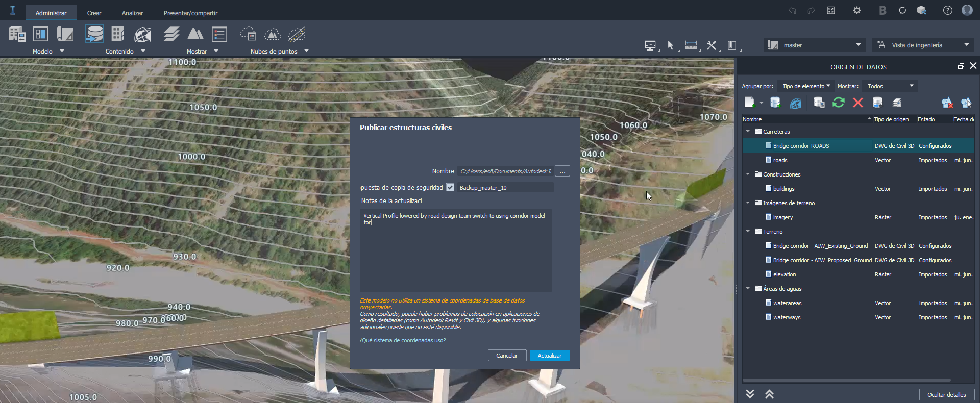Click the measure ruler tool
Screen dimensions: 980x403
pyautogui.click(x=691, y=45)
